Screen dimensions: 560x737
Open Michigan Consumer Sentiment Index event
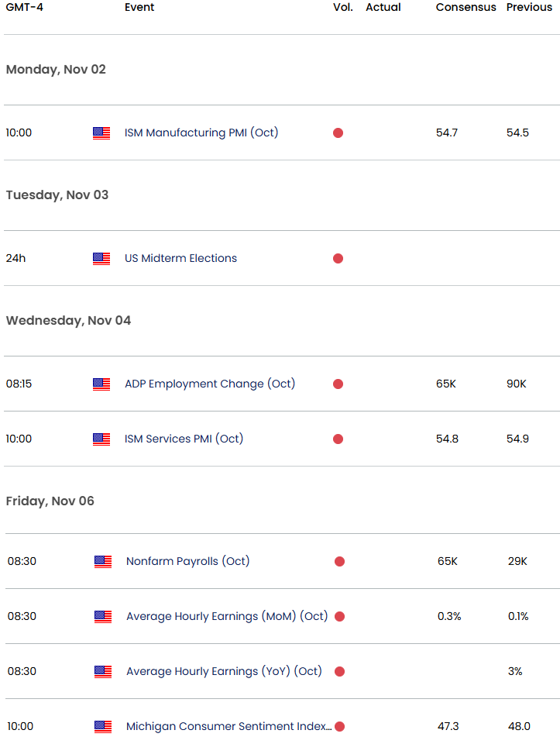[228, 726]
